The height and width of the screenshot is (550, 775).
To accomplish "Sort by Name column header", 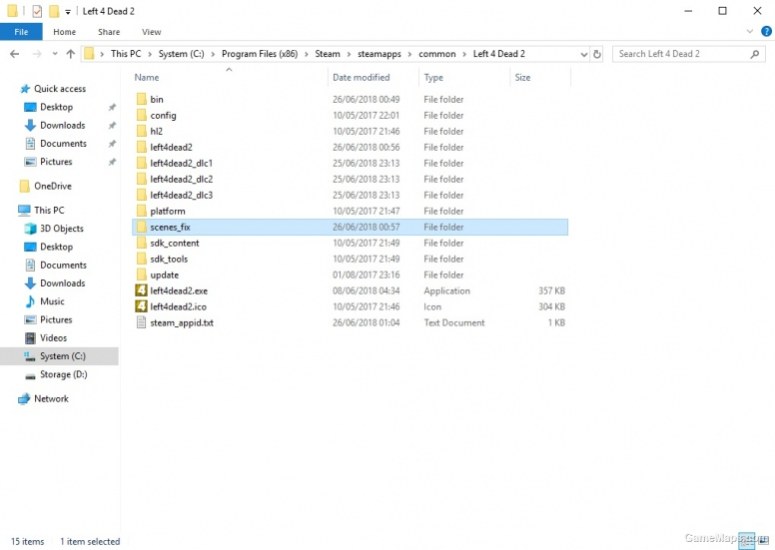I will (147, 78).
